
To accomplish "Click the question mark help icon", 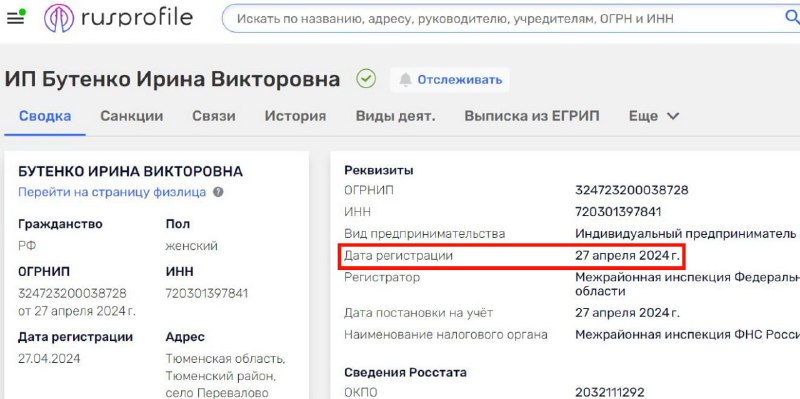I will pyautogui.click(x=218, y=192).
